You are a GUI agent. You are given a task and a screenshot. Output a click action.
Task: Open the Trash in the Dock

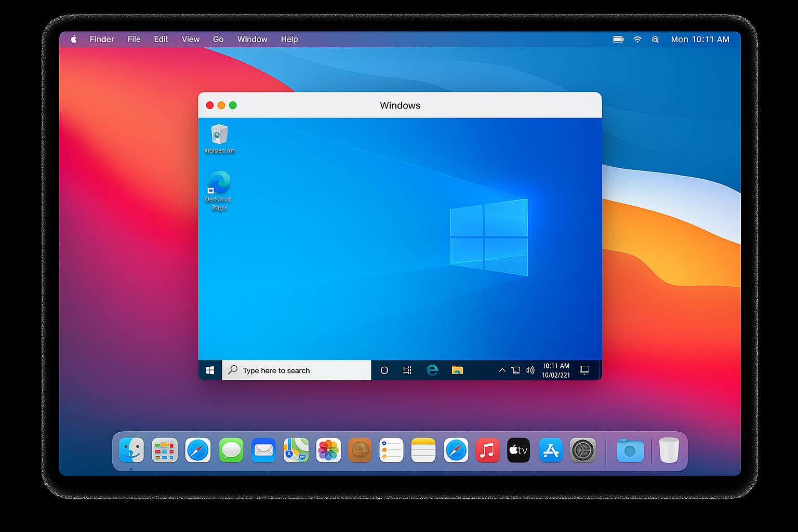pyautogui.click(x=669, y=450)
